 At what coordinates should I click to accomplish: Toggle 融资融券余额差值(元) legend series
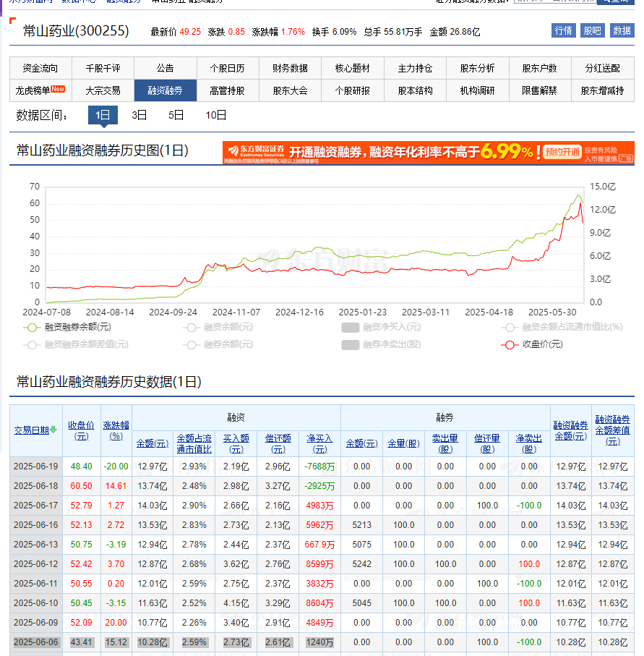76,345
